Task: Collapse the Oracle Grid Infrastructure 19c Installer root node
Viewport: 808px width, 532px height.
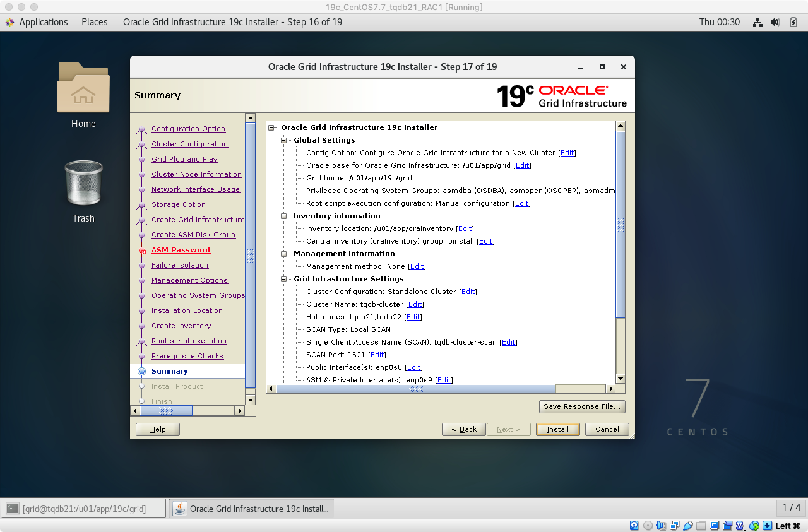Action: (271, 127)
